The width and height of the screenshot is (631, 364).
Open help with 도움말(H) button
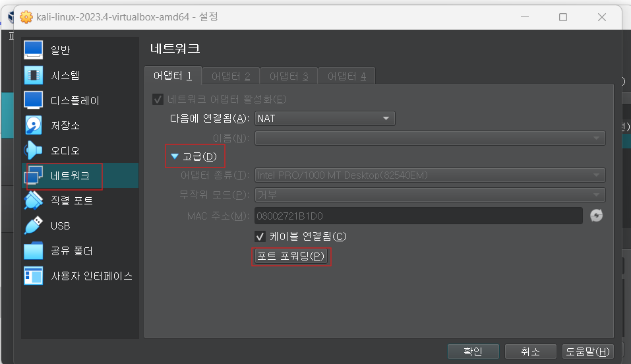point(588,351)
